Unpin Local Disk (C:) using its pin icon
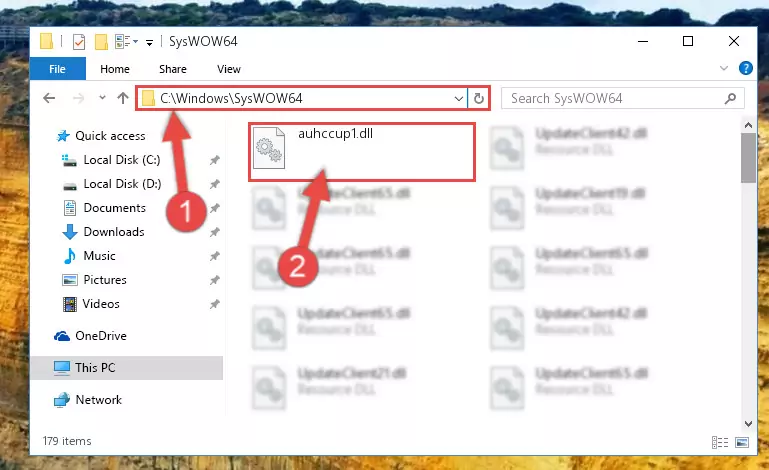Screen dimensions: 769x470 [x=214, y=160]
